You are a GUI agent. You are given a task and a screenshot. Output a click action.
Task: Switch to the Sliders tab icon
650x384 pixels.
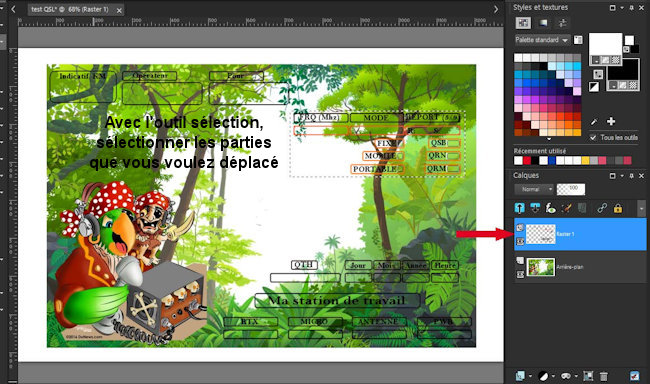click(x=563, y=23)
